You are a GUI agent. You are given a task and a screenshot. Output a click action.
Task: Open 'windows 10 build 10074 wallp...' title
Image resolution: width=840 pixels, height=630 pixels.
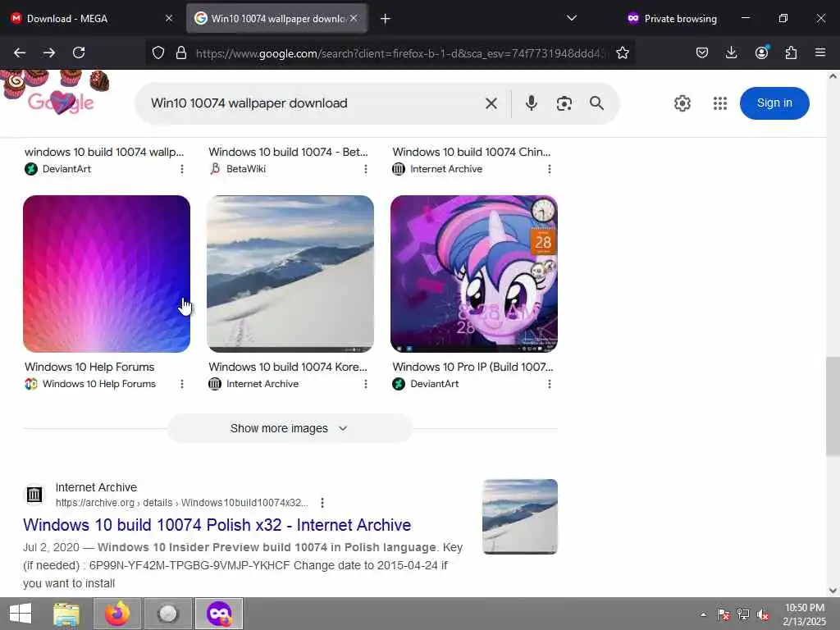tap(104, 152)
